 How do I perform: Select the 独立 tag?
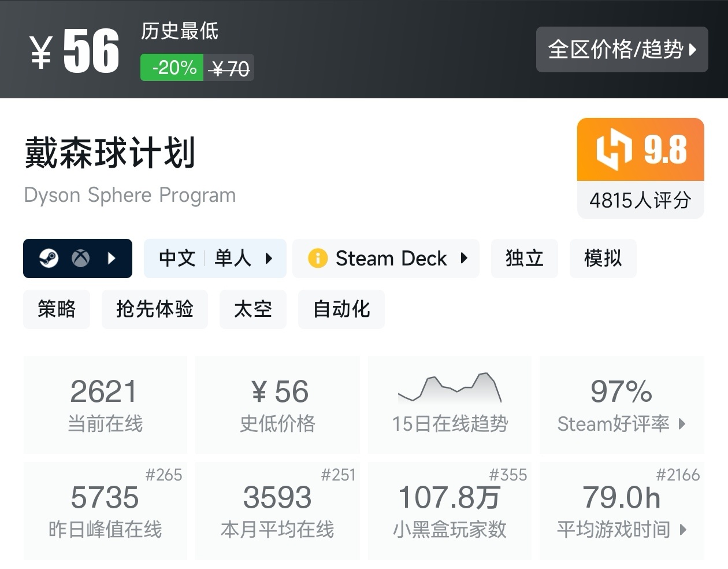coord(524,258)
